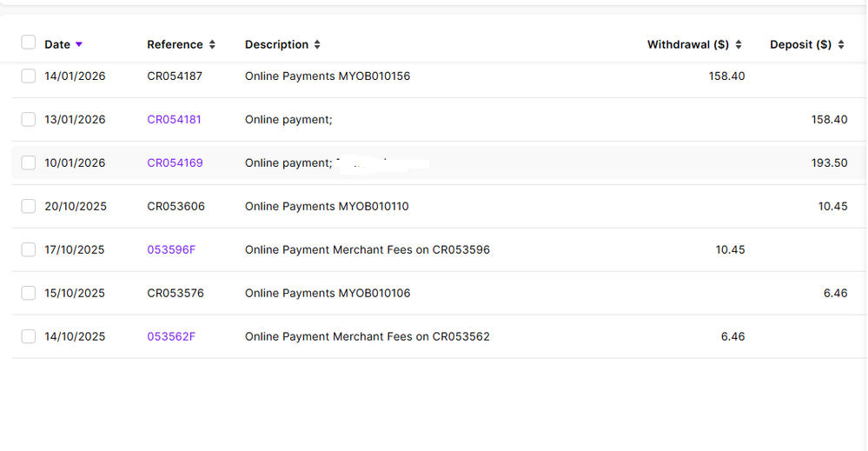
Task: Select the 20/10/2025 row checkbox
Action: click(29, 206)
